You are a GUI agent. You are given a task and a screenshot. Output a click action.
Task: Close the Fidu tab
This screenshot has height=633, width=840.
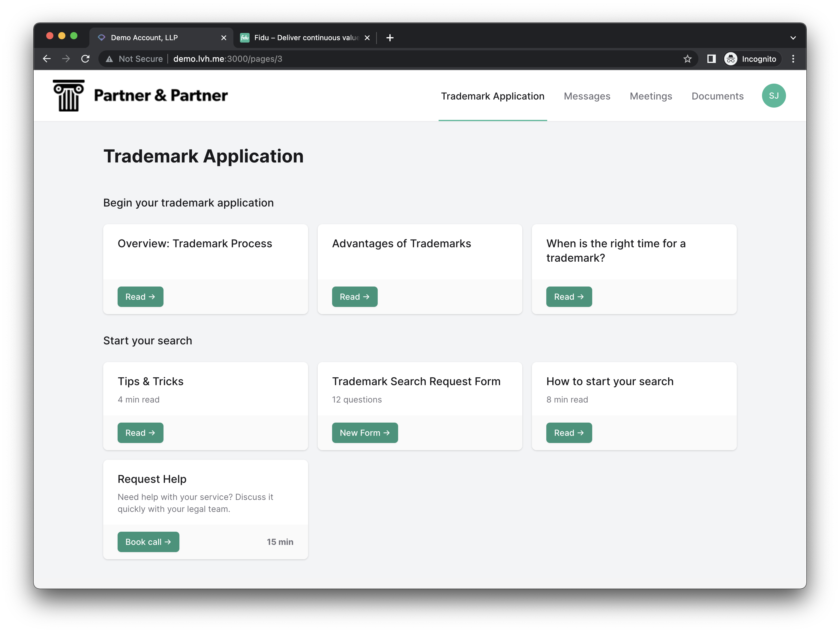(x=367, y=37)
